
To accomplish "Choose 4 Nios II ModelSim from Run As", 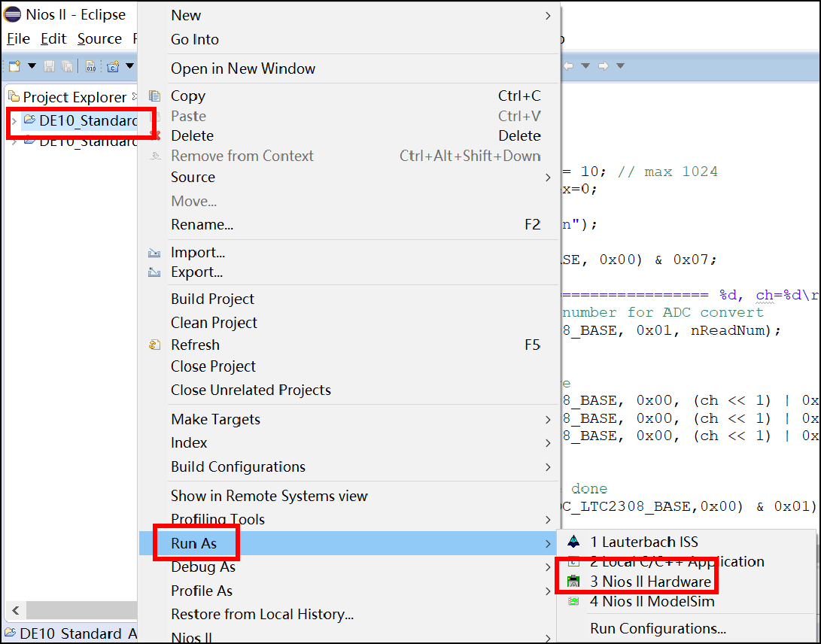I will [686, 602].
